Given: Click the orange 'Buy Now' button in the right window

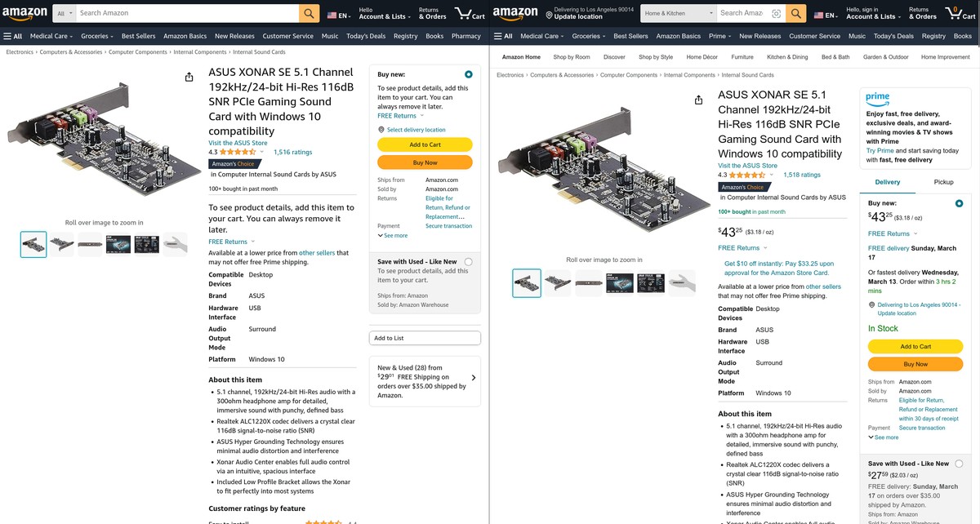Looking at the screenshot, I should pos(915,364).
